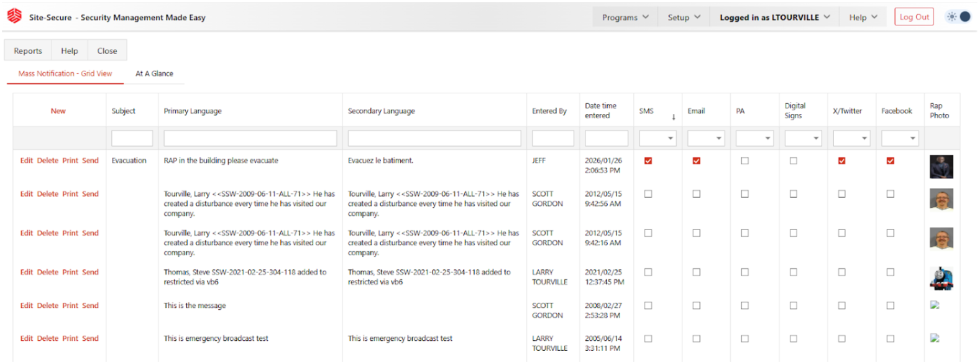Click the Subject filter text field
This screenshot has width=980, height=362.
[132, 138]
